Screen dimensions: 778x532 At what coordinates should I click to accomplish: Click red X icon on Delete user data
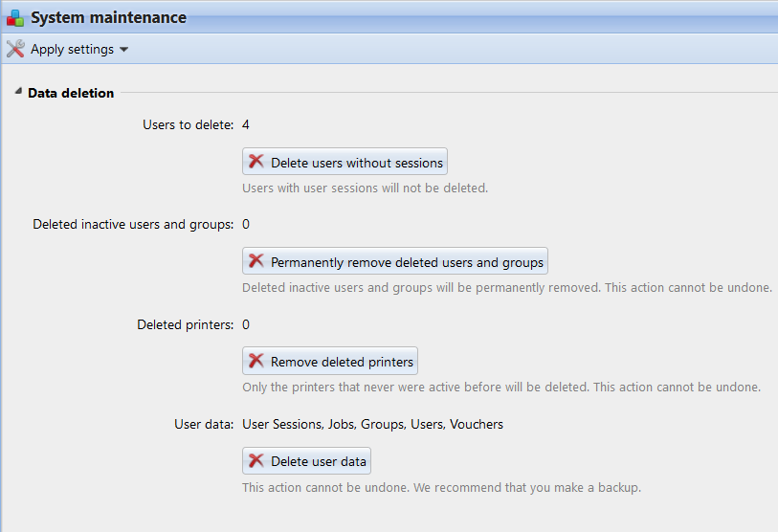click(256, 460)
